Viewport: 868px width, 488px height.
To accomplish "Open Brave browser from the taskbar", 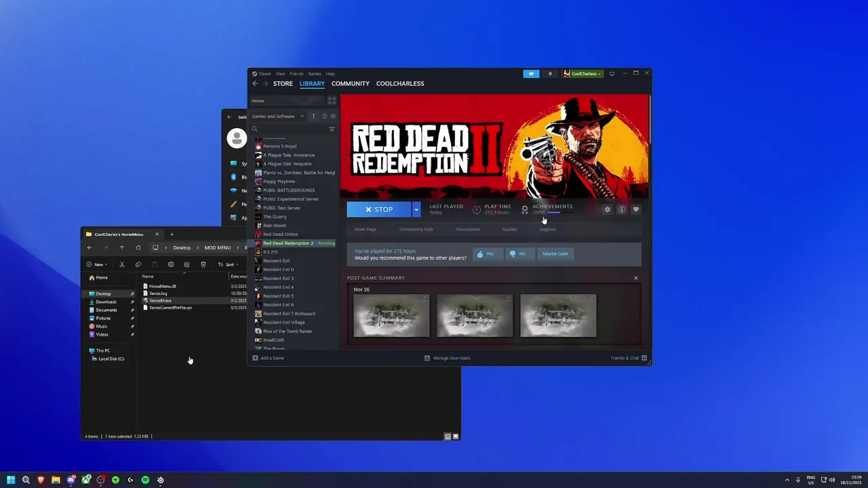I will (41, 480).
